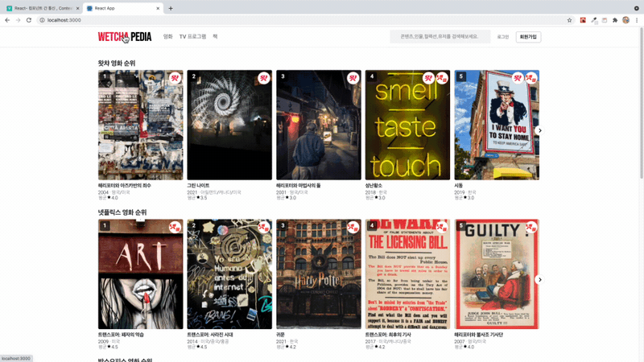Screen dimensions: 644x362
Task: Open poster of 해리포터와 아즈카반의 죄수
Action: [140, 125]
